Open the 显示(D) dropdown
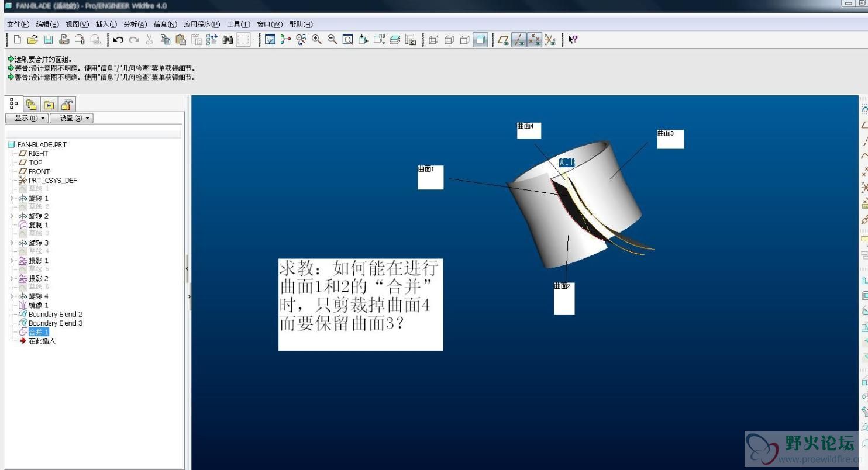 click(x=27, y=118)
